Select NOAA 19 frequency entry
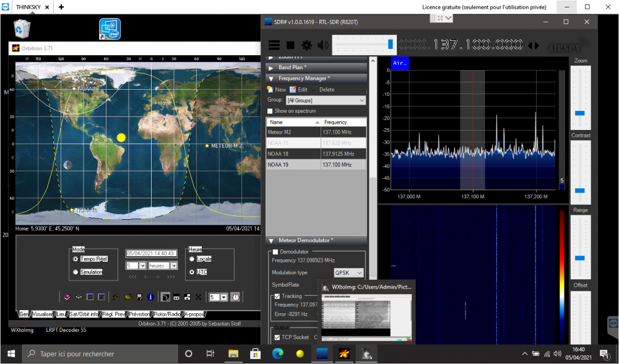 point(316,165)
